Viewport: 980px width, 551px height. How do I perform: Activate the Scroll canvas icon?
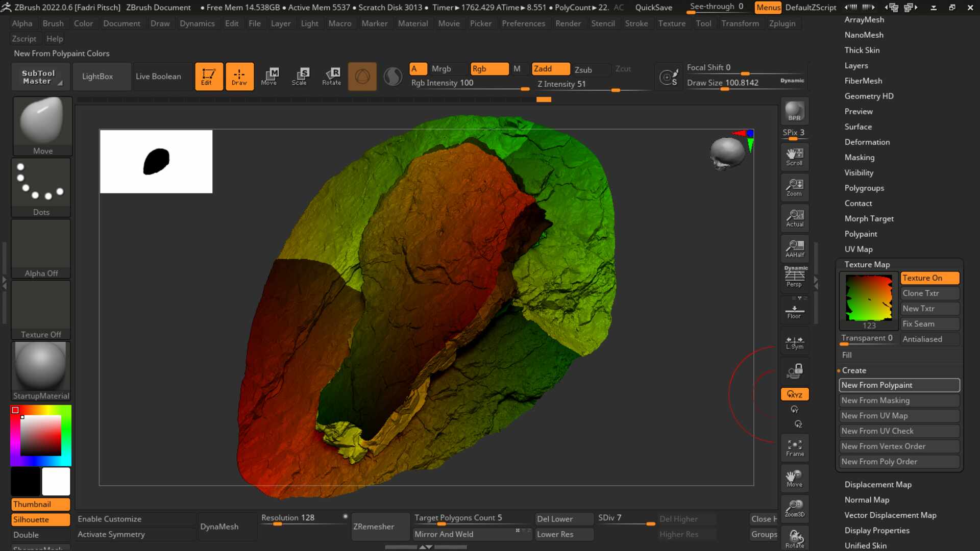794,157
